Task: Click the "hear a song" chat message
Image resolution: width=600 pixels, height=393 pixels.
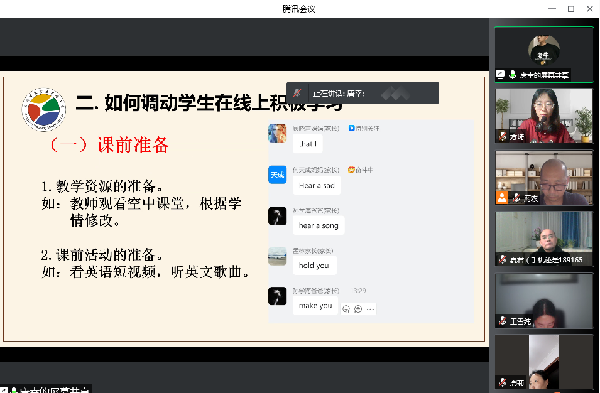Action: tap(318, 225)
